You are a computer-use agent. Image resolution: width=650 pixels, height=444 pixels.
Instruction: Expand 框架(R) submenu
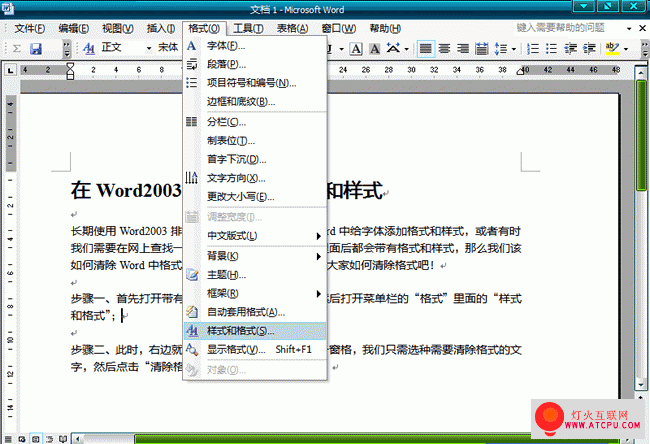tap(255, 294)
